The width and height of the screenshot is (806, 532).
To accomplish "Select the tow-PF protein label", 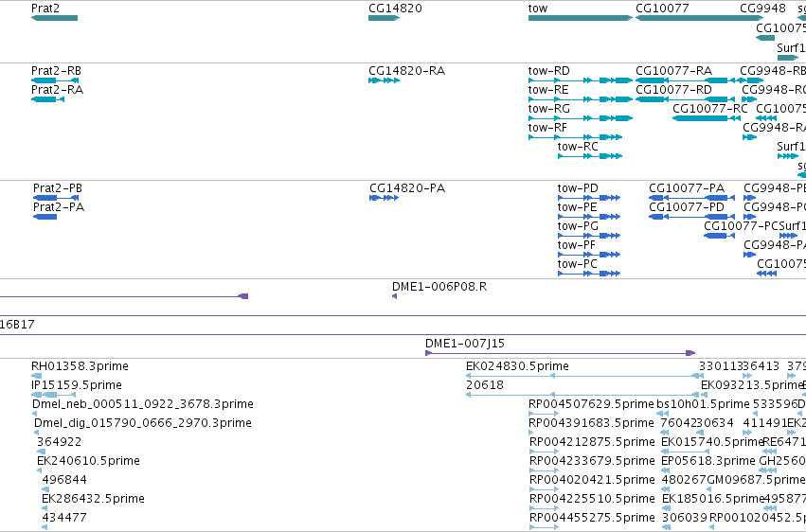I will point(577,245).
